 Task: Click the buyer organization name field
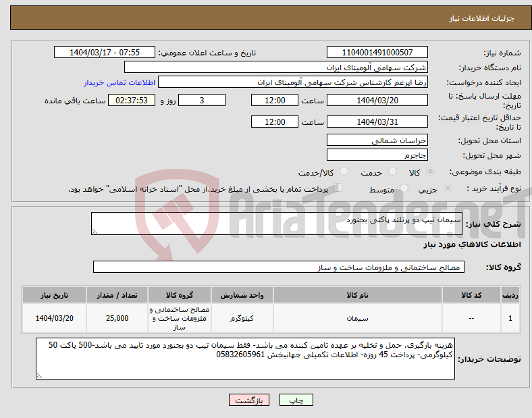point(276,67)
